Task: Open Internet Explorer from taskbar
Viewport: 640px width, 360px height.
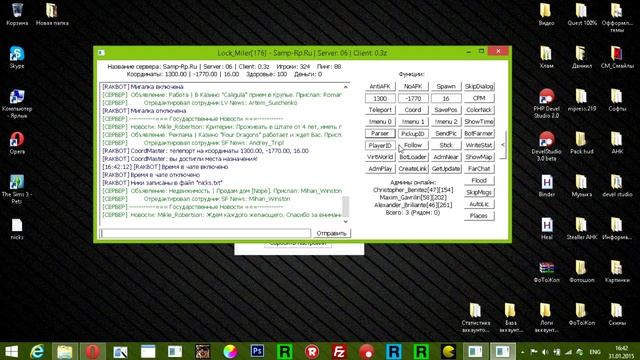Action: (37, 351)
